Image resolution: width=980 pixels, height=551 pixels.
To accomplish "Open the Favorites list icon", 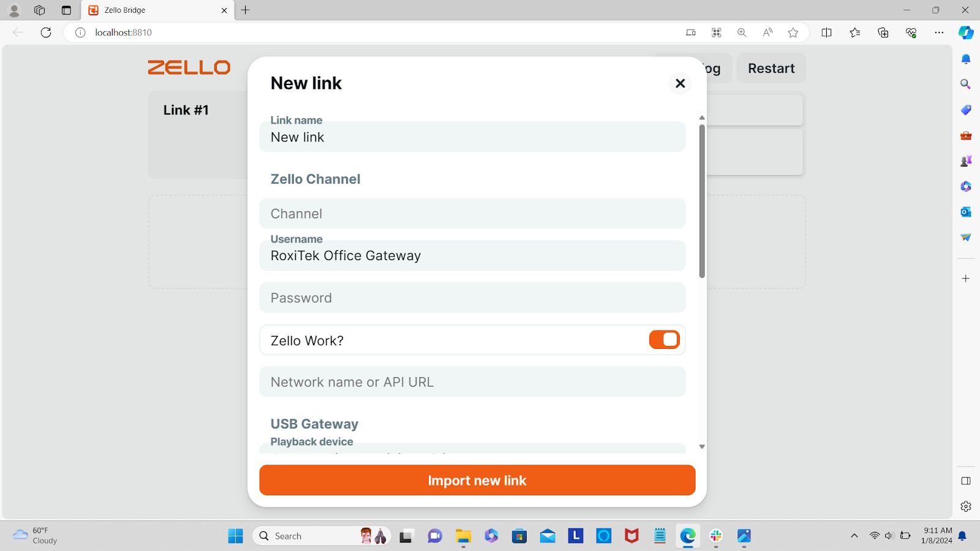I will (x=855, y=32).
